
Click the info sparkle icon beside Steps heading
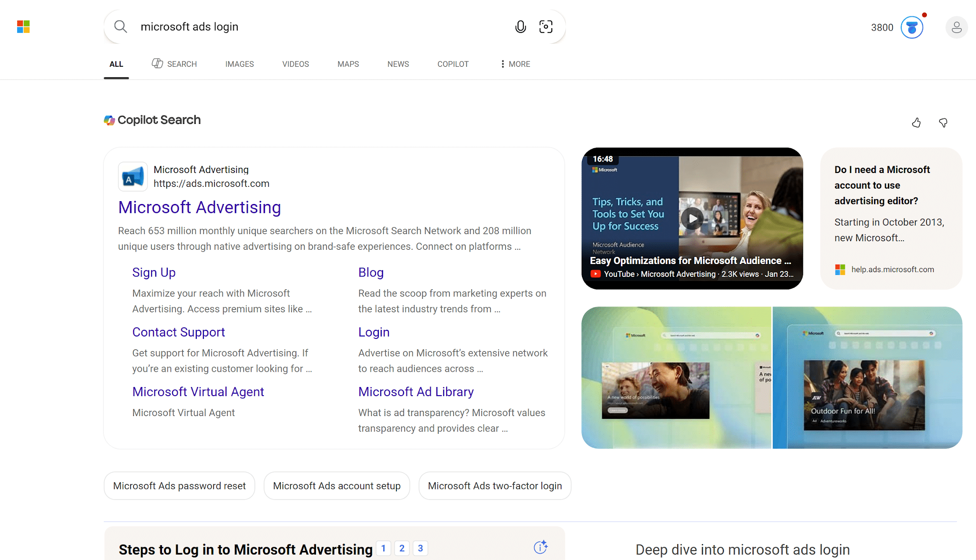click(540, 547)
